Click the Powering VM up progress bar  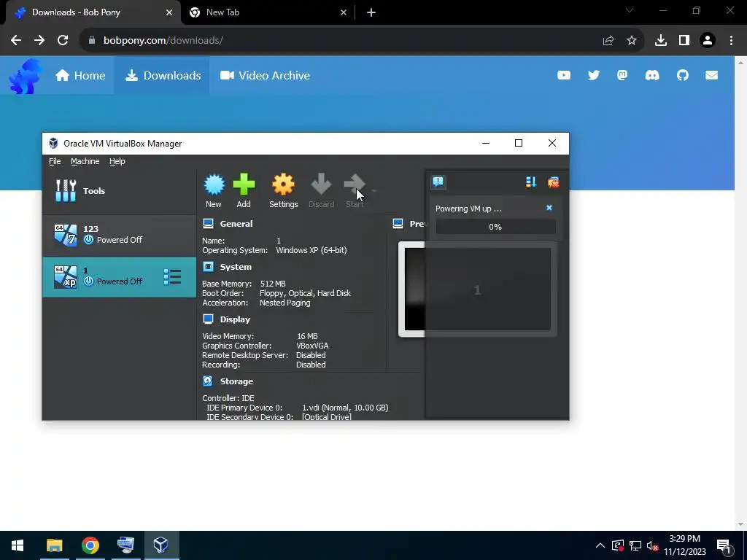[495, 227]
